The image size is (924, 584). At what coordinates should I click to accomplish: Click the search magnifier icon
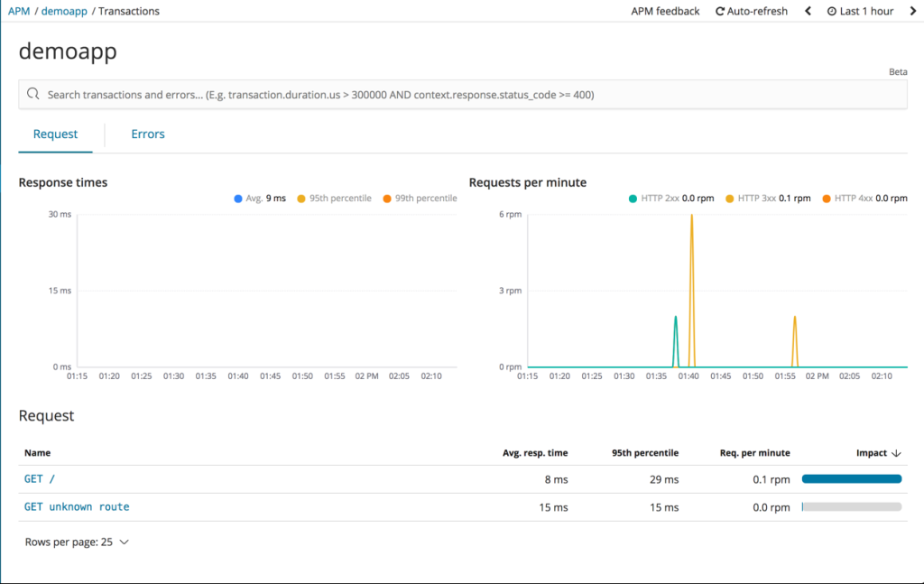35,94
